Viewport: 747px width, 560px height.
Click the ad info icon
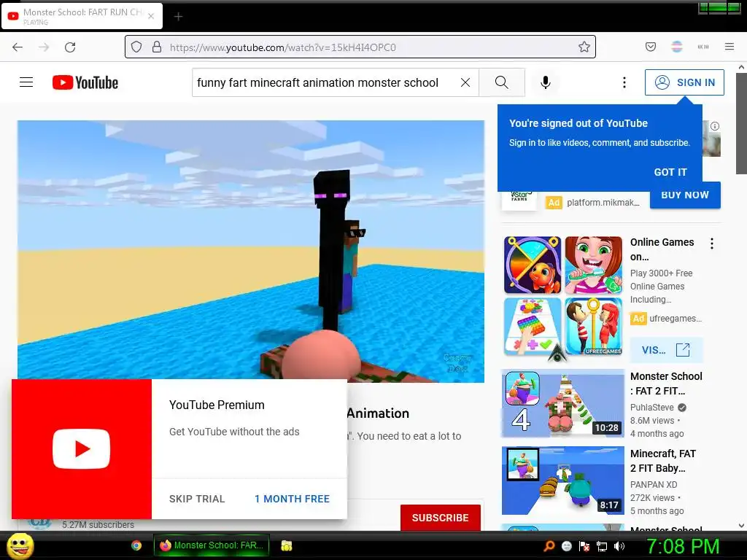(x=715, y=126)
